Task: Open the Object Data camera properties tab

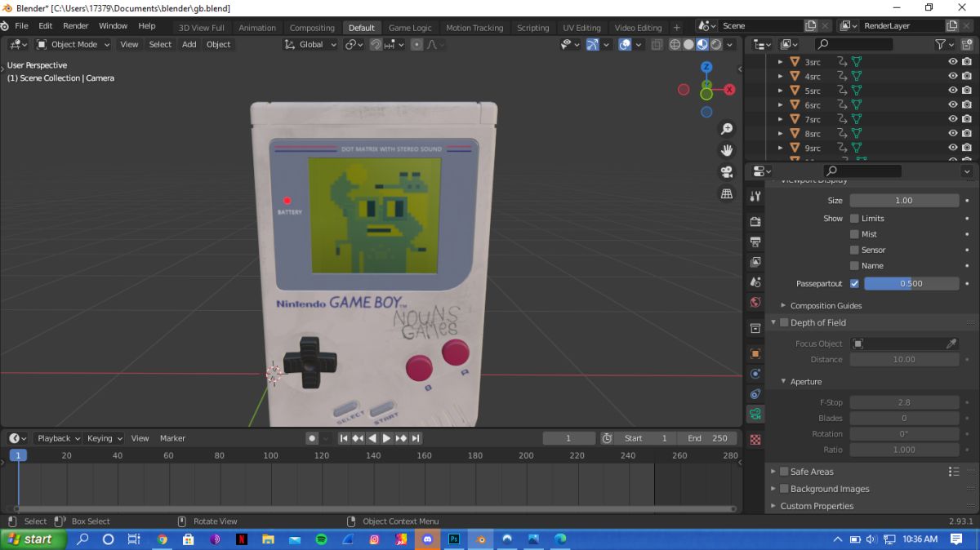Action: tap(755, 414)
